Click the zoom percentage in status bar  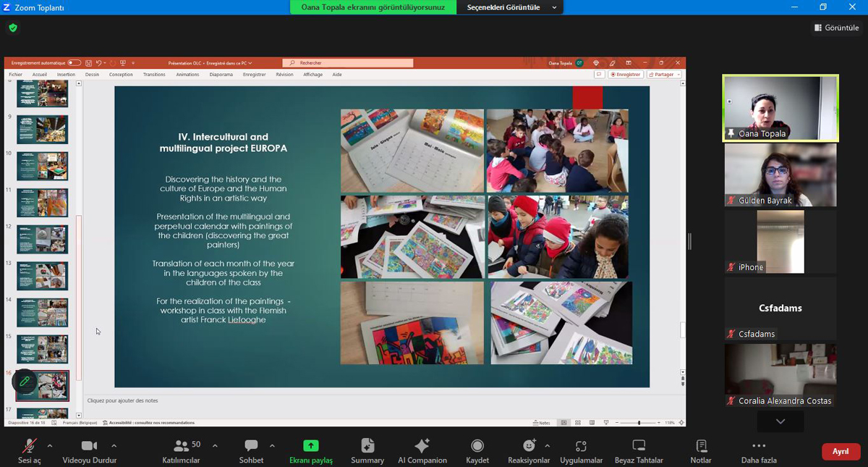pos(669,423)
